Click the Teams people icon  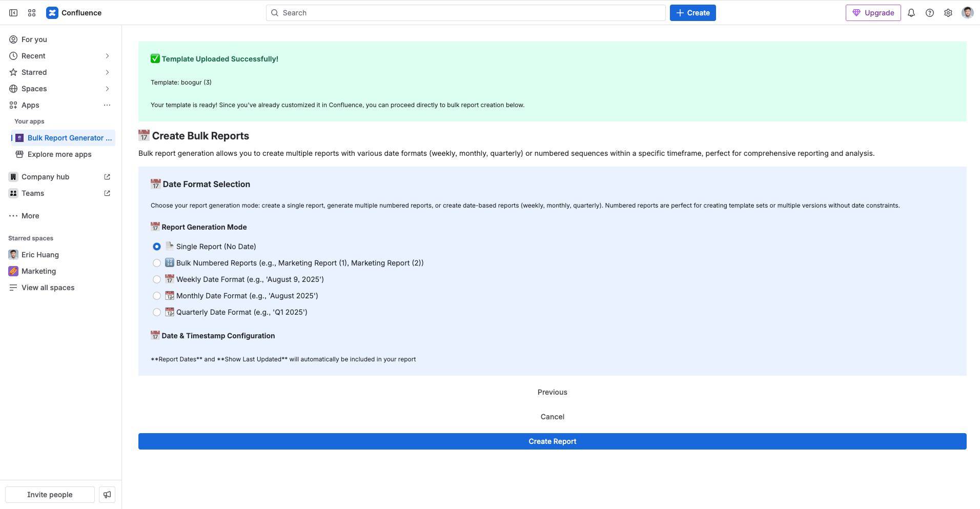click(x=13, y=193)
